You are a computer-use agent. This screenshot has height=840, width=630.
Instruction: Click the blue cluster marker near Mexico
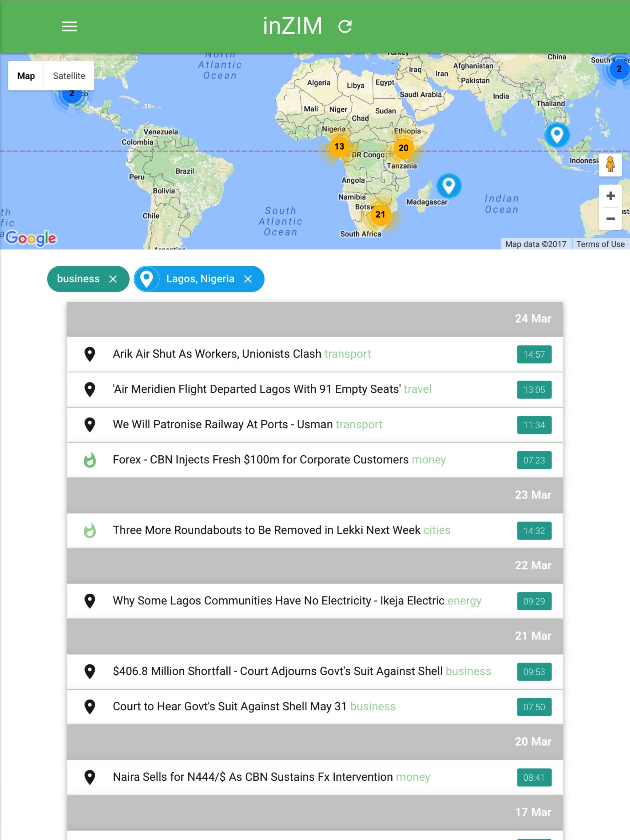click(72, 94)
